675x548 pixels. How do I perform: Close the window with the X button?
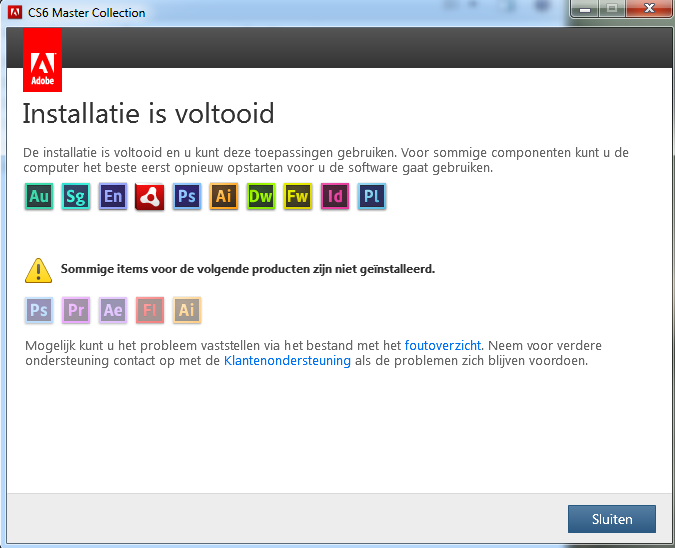649,9
